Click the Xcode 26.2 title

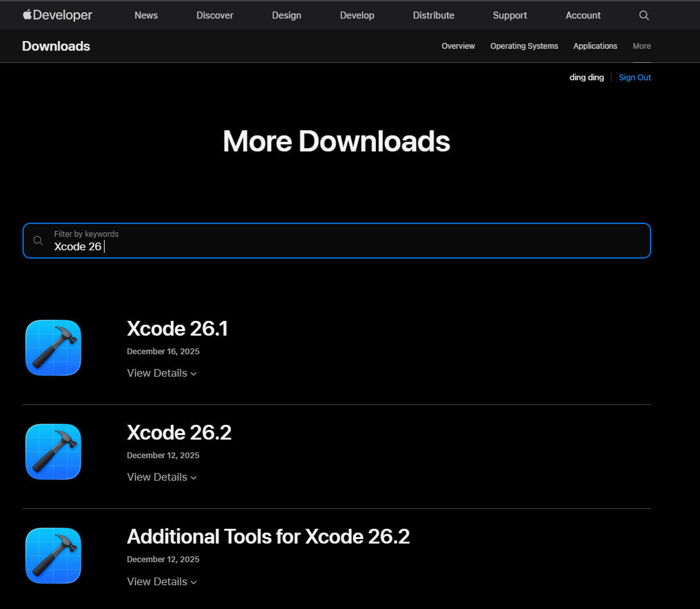pos(179,433)
